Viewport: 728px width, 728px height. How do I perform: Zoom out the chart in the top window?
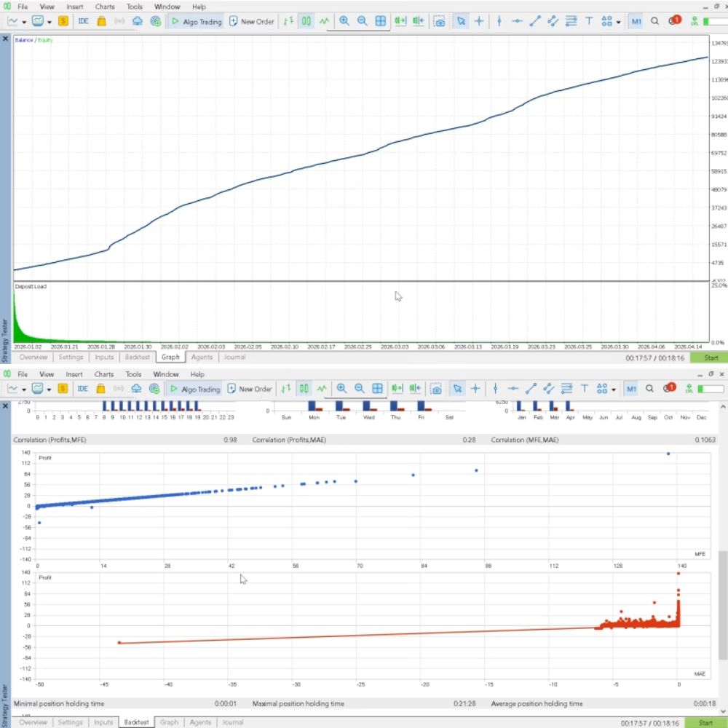point(362,21)
